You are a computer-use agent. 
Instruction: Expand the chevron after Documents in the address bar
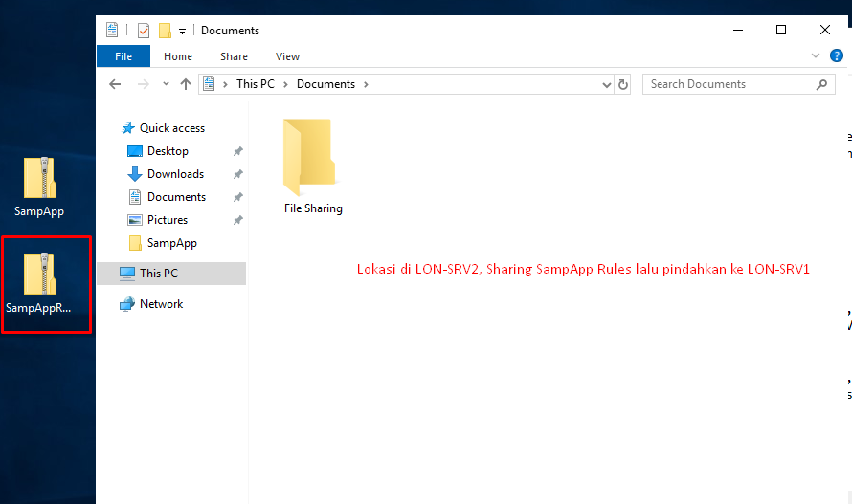pyautogui.click(x=366, y=85)
